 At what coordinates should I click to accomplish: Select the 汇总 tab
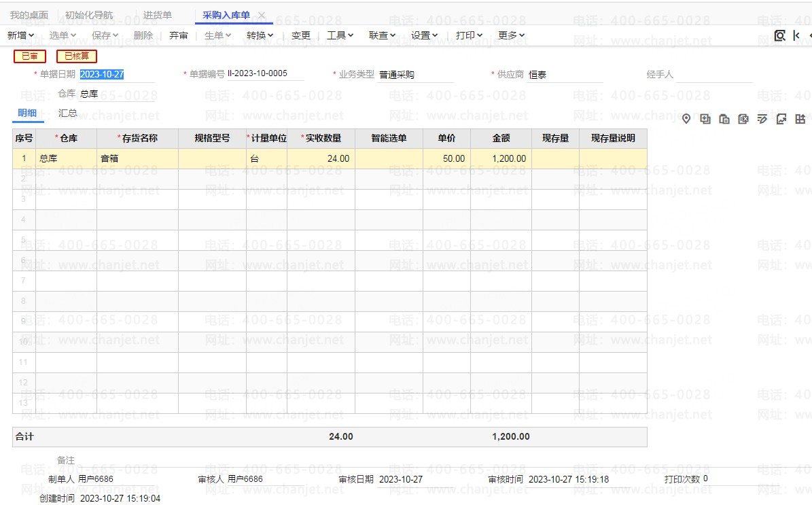(68, 113)
